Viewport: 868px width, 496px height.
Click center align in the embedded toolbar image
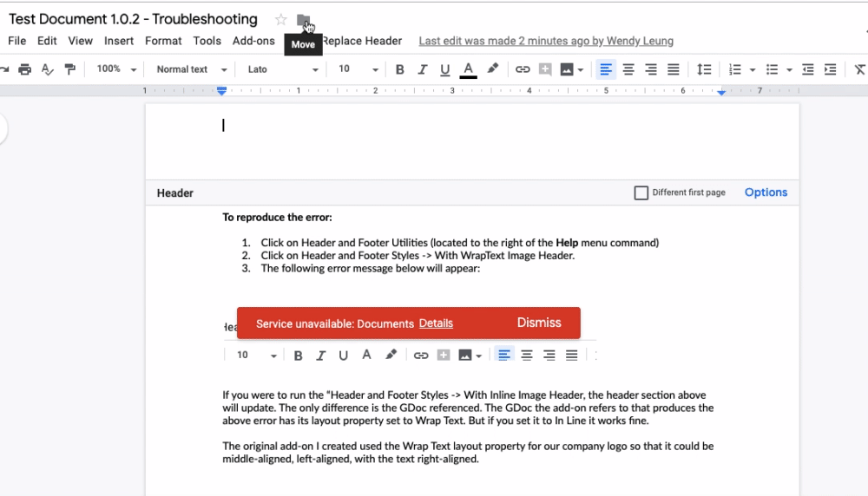click(527, 355)
